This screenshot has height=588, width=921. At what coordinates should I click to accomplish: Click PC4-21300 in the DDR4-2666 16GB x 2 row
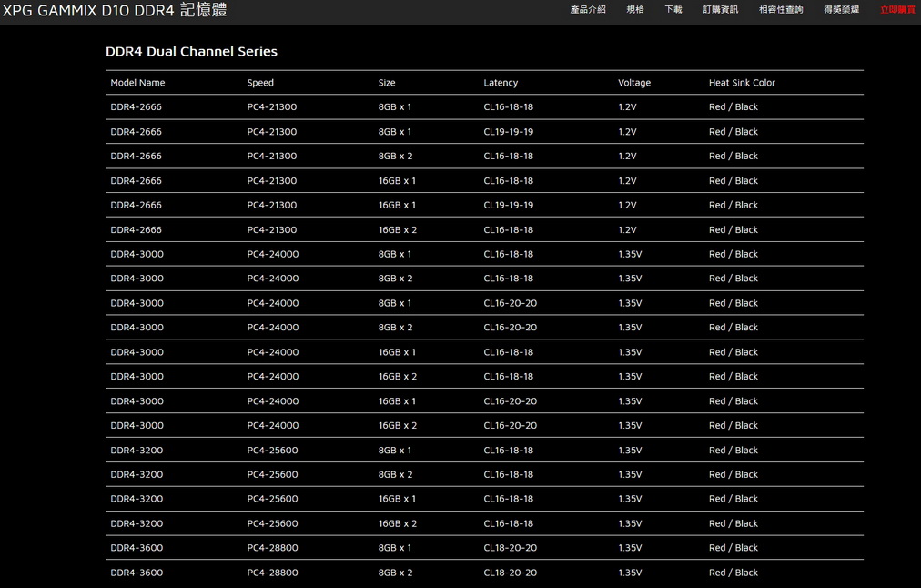(272, 229)
